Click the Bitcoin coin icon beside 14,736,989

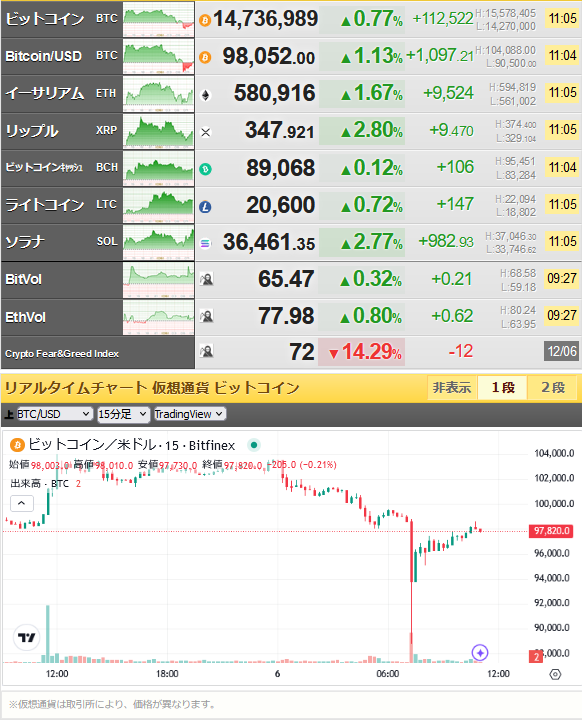(x=205, y=20)
